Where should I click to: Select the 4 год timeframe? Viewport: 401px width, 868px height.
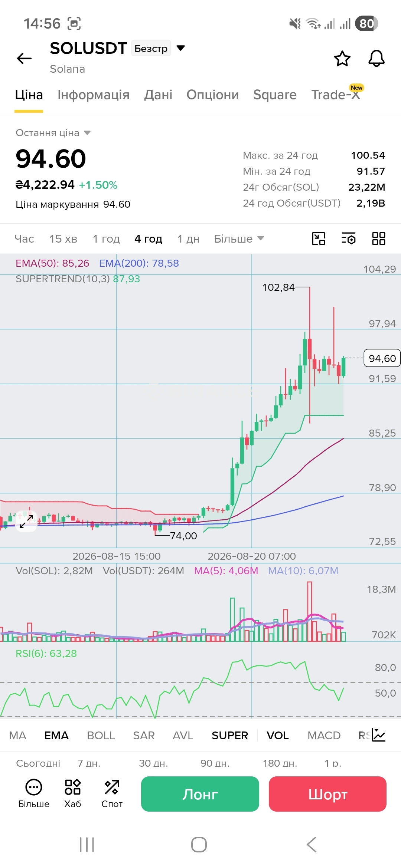pos(149,239)
